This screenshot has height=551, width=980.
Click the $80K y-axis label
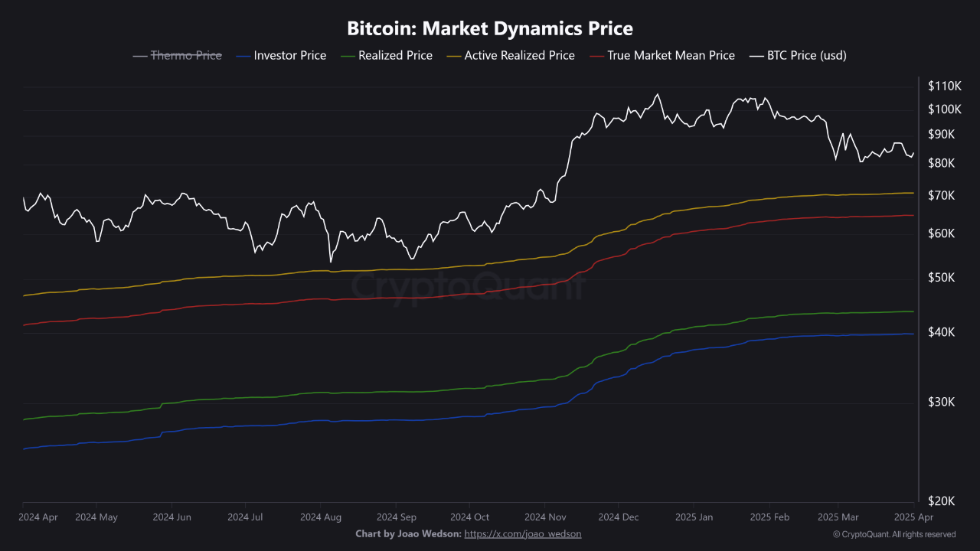(x=942, y=164)
